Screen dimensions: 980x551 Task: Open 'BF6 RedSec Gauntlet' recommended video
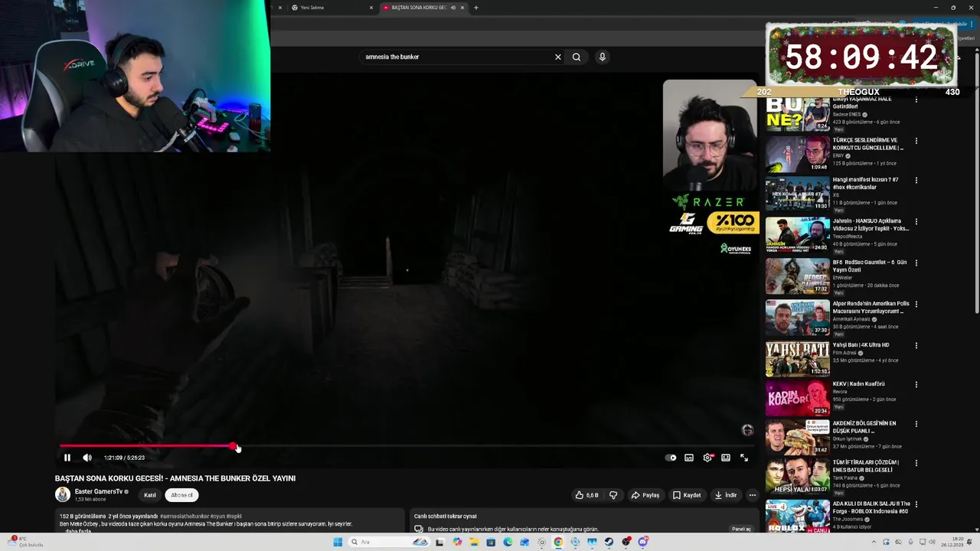870,266
